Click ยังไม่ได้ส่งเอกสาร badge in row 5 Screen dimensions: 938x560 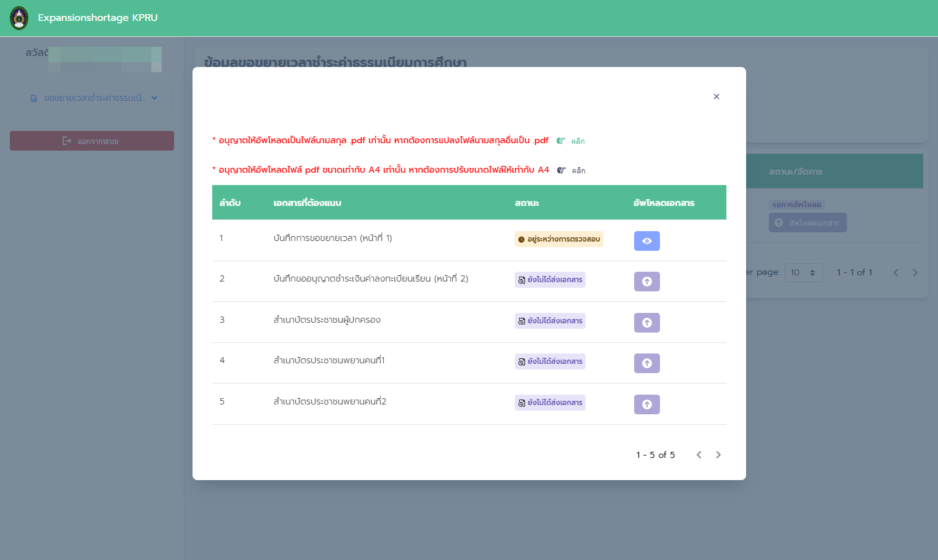550,403
